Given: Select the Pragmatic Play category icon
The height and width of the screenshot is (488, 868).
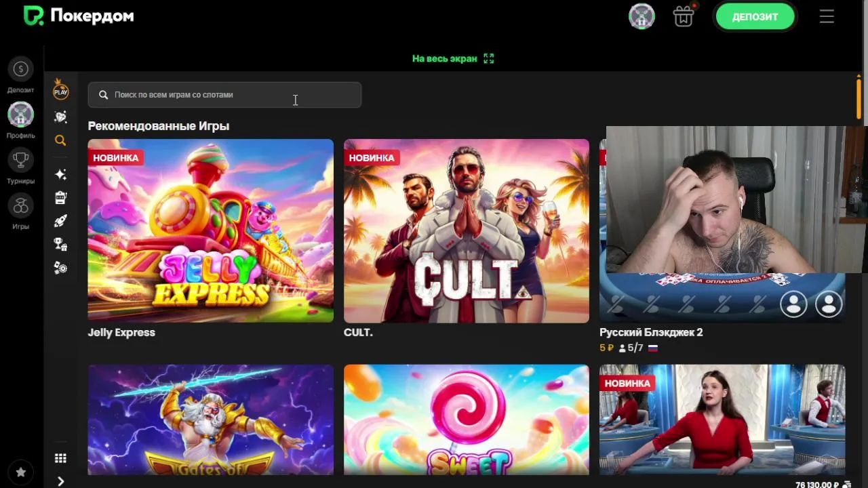Looking at the screenshot, I should click(x=61, y=90).
